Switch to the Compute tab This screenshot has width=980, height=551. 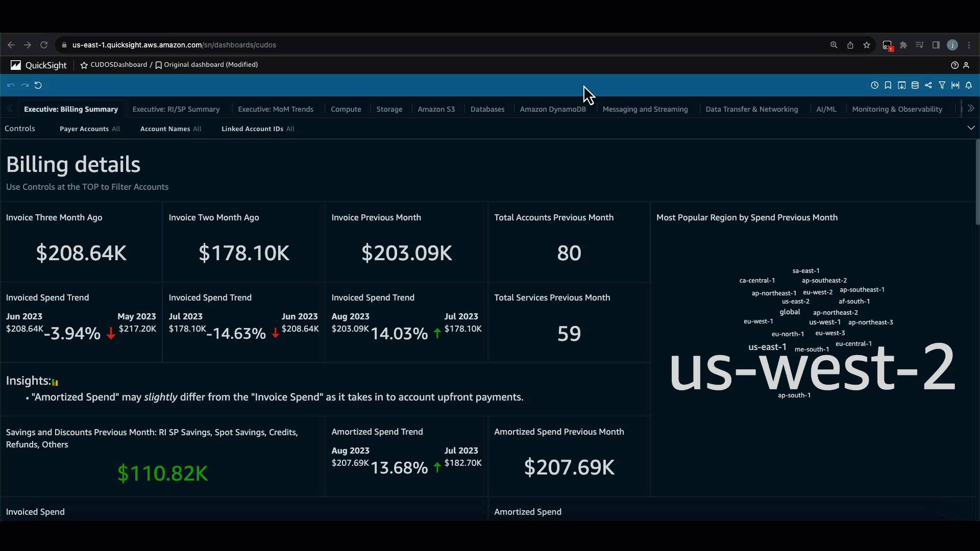[x=346, y=109]
